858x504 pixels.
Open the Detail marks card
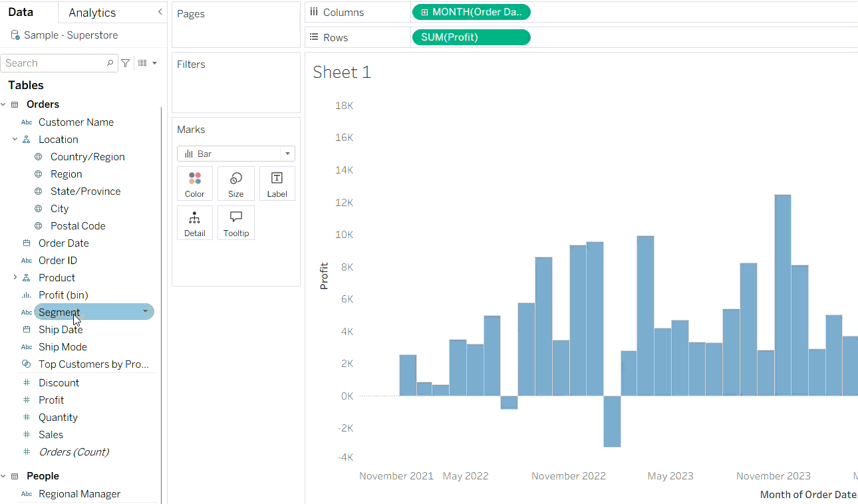point(195,223)
